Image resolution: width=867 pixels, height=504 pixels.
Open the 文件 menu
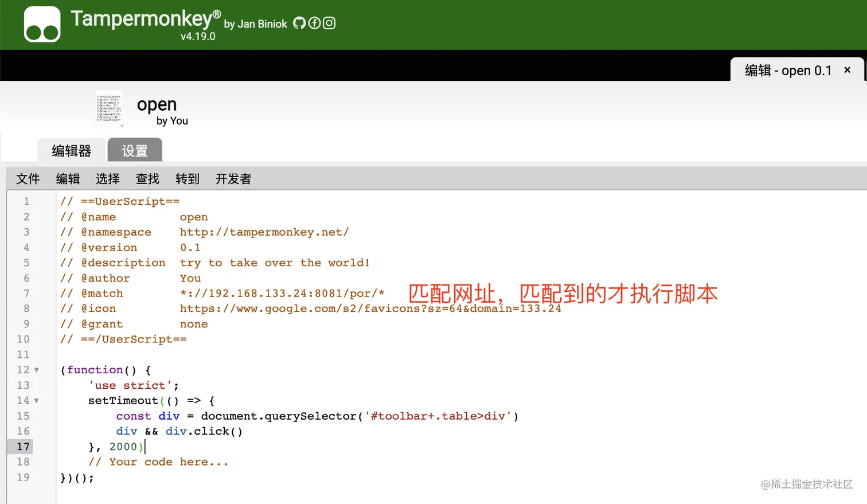pyautogui.click(x=28, y=179)
